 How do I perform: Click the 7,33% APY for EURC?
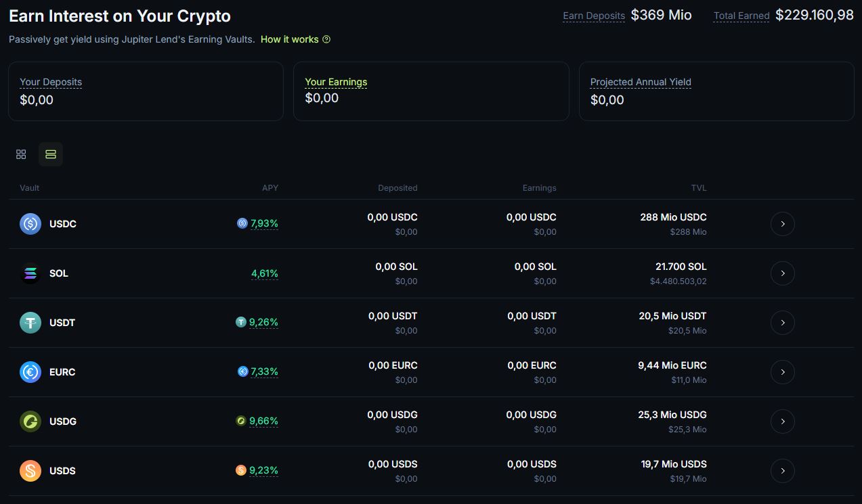click(x=264, y=371)
